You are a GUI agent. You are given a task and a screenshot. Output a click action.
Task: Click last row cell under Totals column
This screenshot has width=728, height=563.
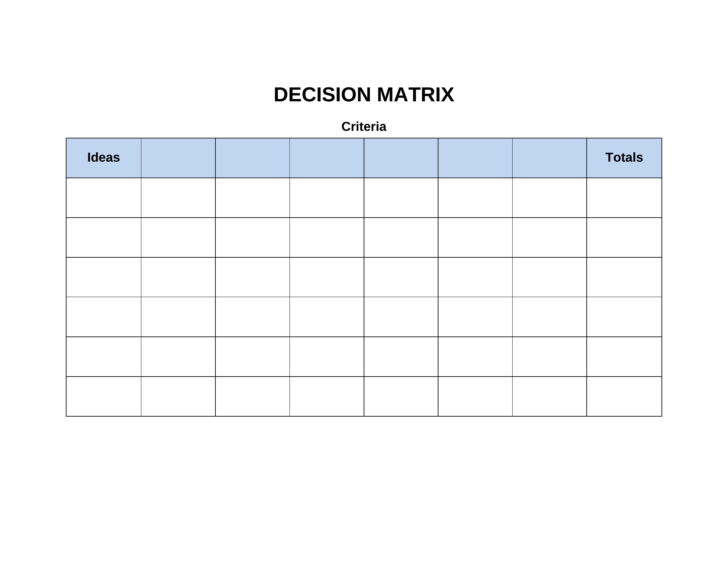[624, 396]
